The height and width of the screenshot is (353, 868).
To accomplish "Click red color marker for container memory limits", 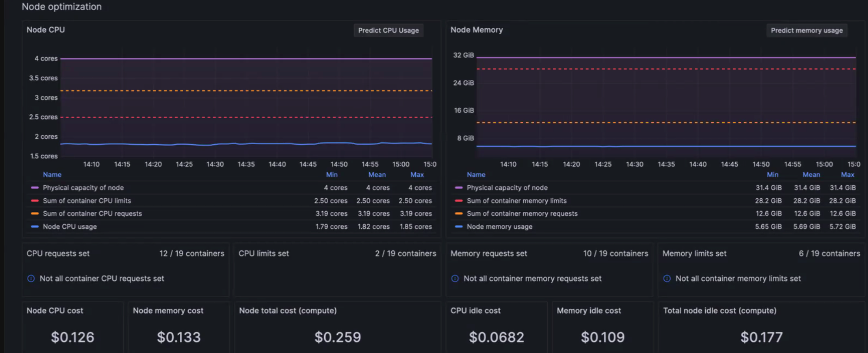I will click(458, 201).
